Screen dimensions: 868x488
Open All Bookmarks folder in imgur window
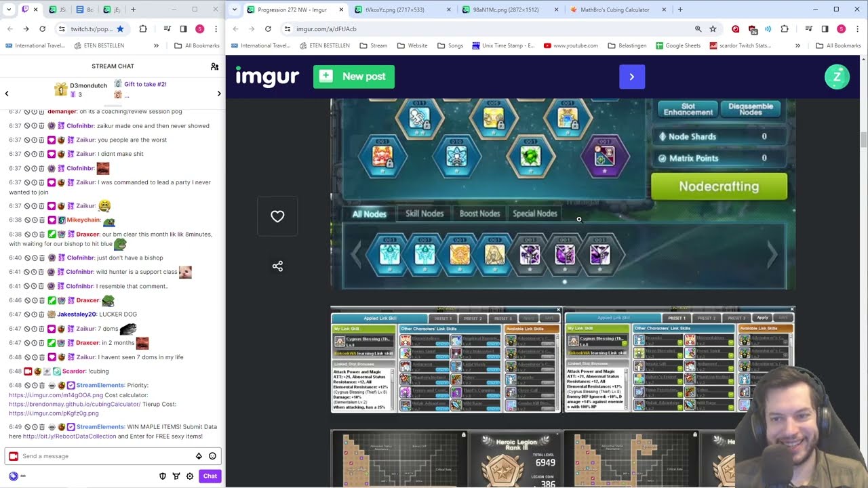pos(838,45)
